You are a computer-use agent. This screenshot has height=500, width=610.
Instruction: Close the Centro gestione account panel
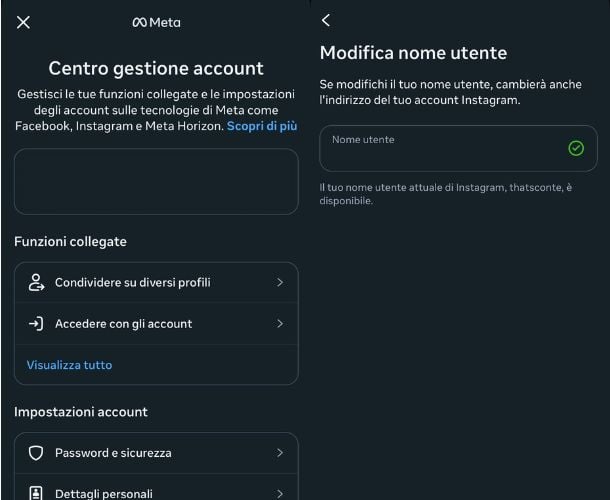tap(24, 22)
